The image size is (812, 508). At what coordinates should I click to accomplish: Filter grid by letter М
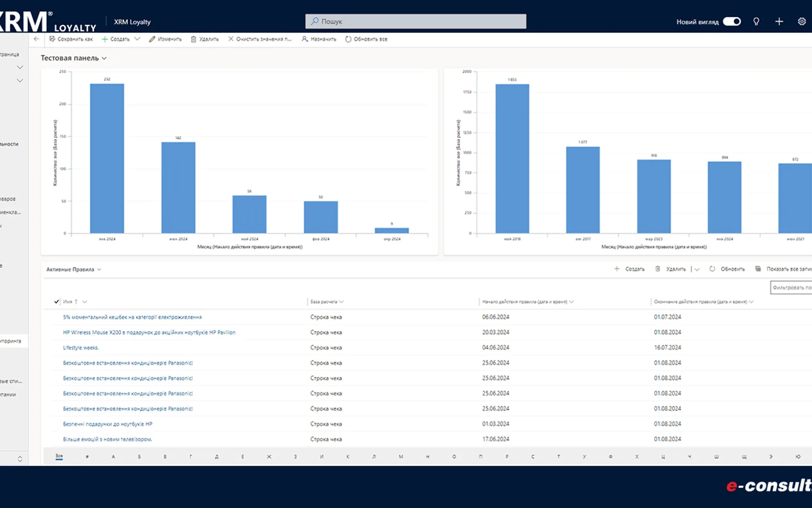tap(401, 457)
